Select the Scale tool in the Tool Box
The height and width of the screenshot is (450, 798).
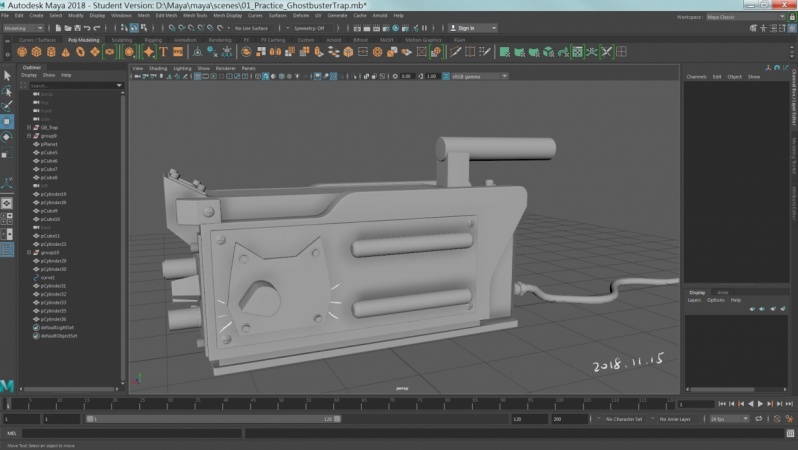(x=7, y=153)
